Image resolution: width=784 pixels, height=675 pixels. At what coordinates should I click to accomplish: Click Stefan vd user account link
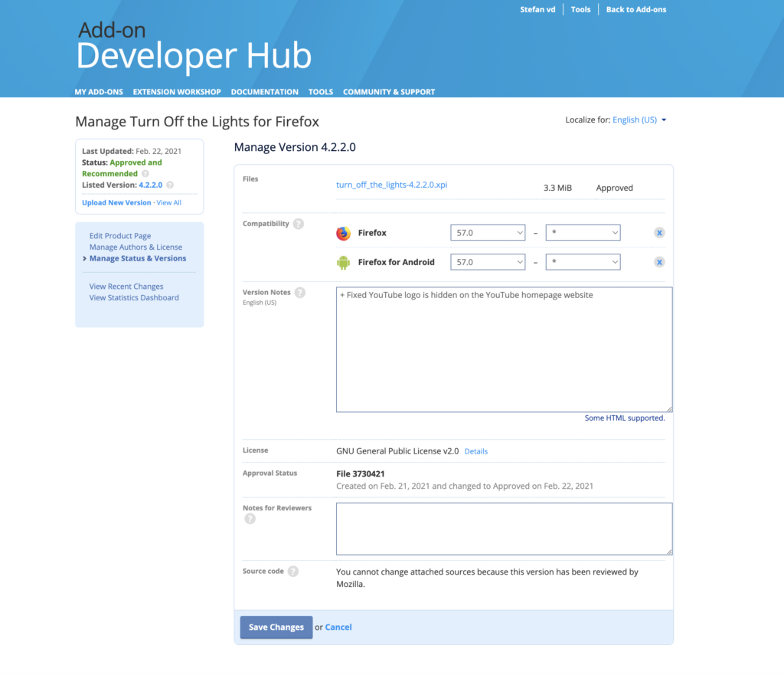(537, 9)
